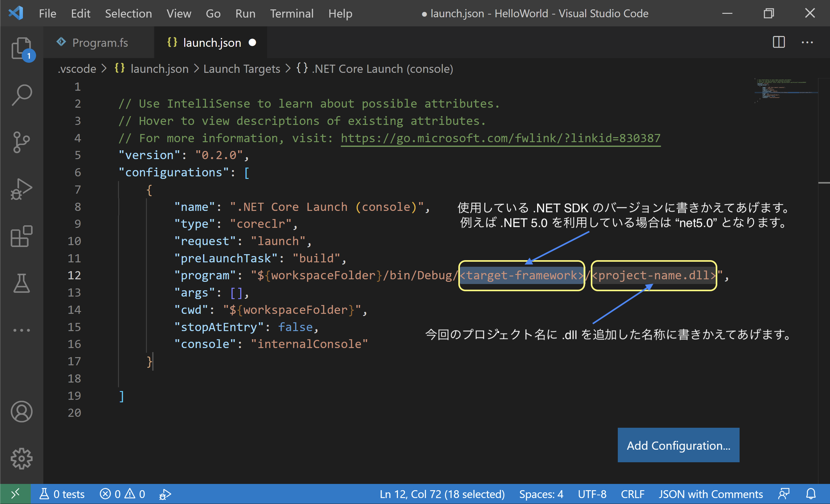Open Run and Debug view
The width and height of the screenshot is (830, 504).
point(22,189)
